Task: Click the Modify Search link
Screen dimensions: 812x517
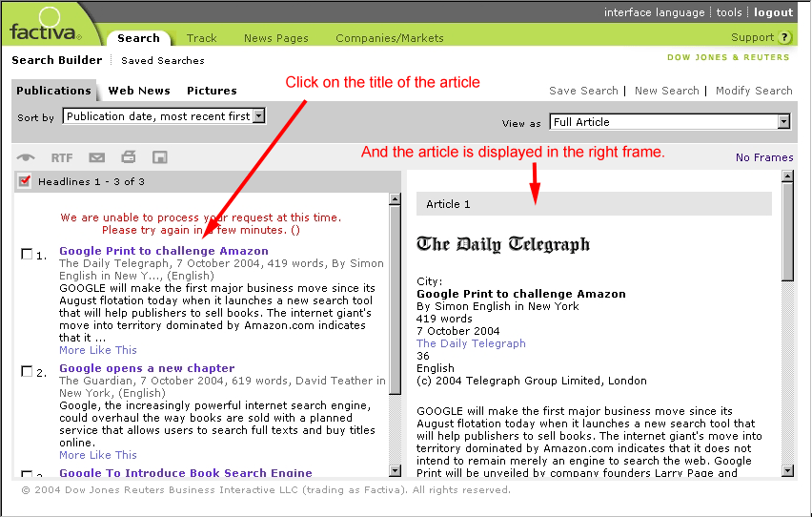Action: tap(754, 91)
